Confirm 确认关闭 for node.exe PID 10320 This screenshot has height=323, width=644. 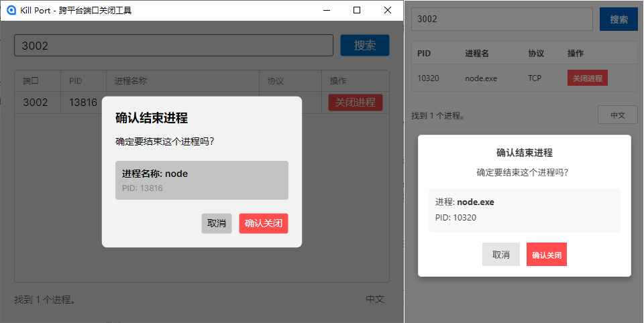click(x=547, y=255)
